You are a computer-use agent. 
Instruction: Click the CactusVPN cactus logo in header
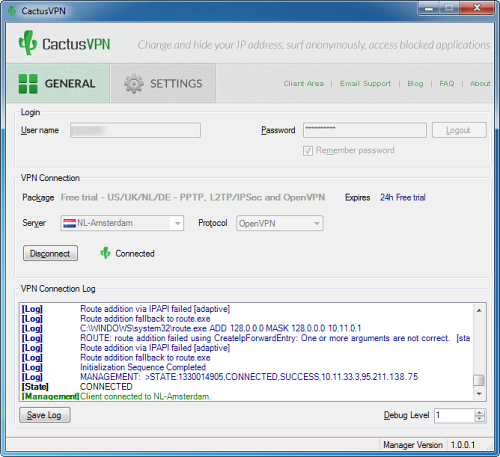27,43
